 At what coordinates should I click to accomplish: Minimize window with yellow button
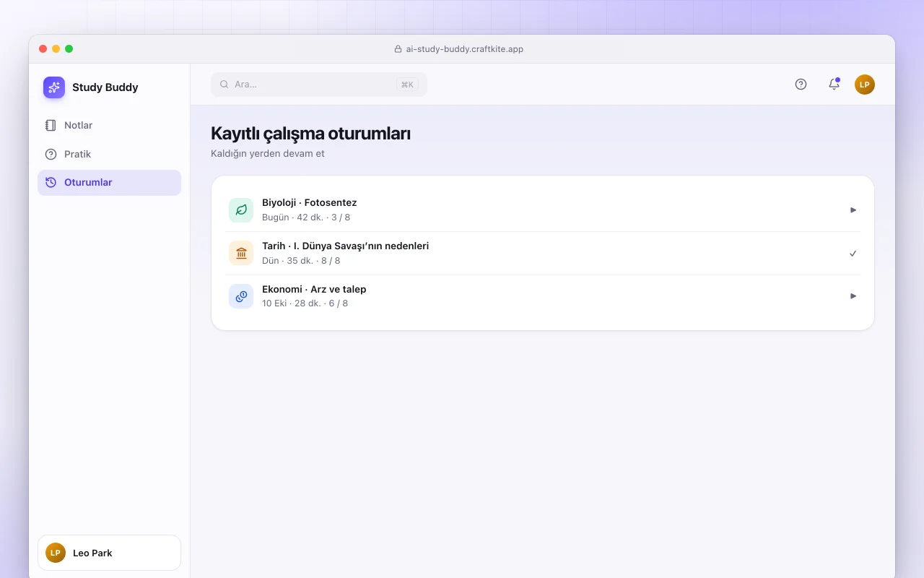click(x=56, y=49)
